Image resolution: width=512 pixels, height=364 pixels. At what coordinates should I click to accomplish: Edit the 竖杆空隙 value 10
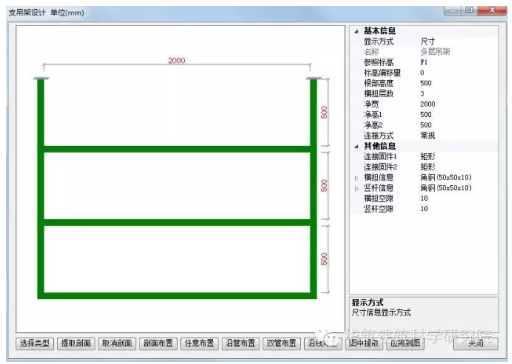(x=424, y=209)
